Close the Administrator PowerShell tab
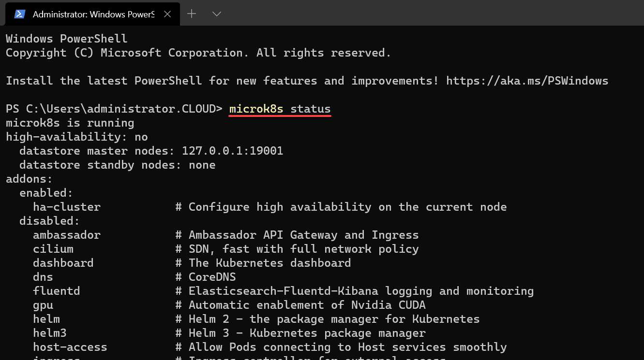This screenshot has height=360, width=644. pyautogui.click(x=167, y=14)
